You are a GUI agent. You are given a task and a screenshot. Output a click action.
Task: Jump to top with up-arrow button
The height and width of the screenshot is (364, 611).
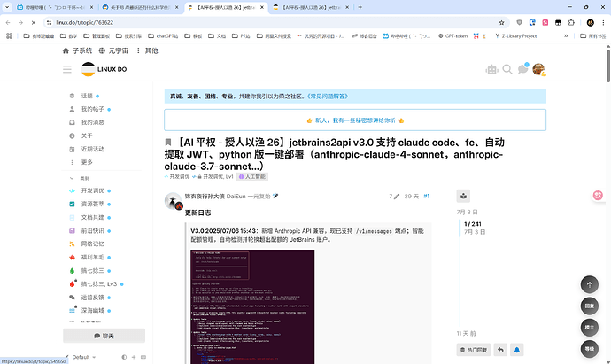(x=590, y=284)
